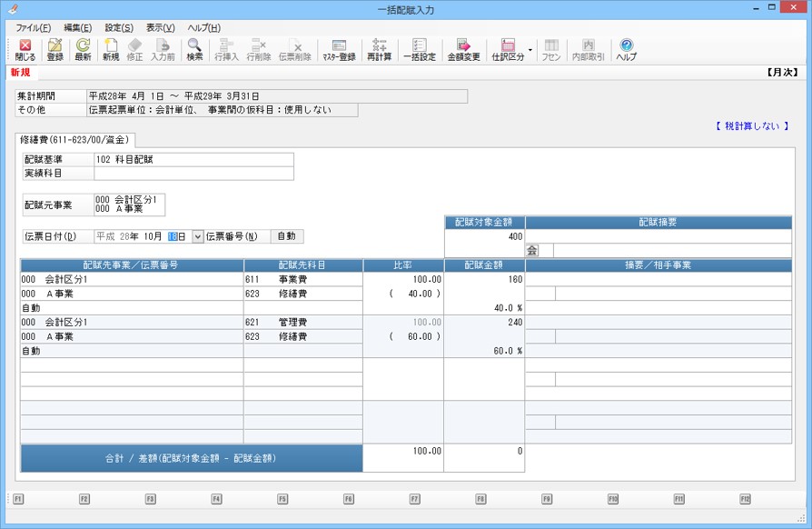Click the 会 button under 配賦摘要
This screenshot has width=812, height=529.
(x=533, y=250)
